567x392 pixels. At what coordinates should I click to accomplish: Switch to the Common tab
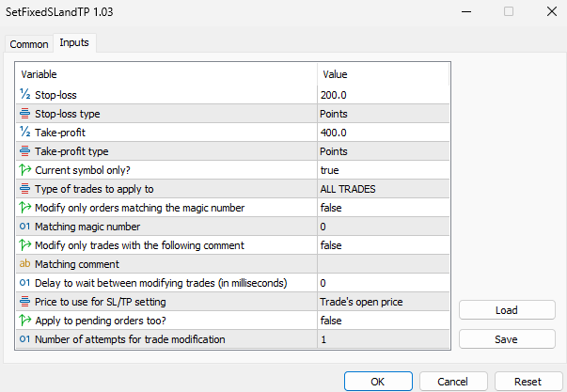(28, 44)
